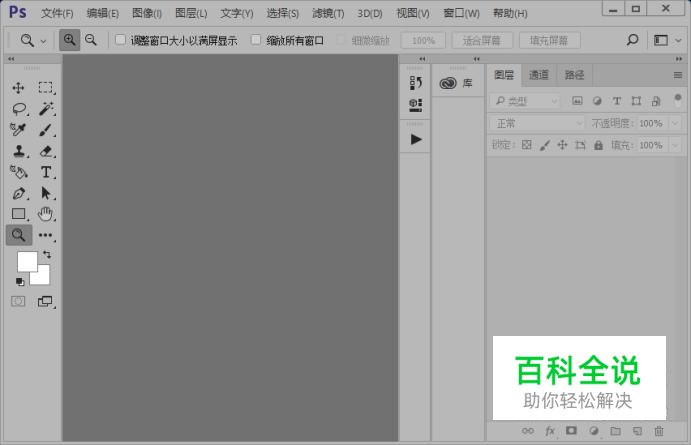Screen dimensions: 691x445
Task: Lock all padlock icon
Action: coord(598,145)
